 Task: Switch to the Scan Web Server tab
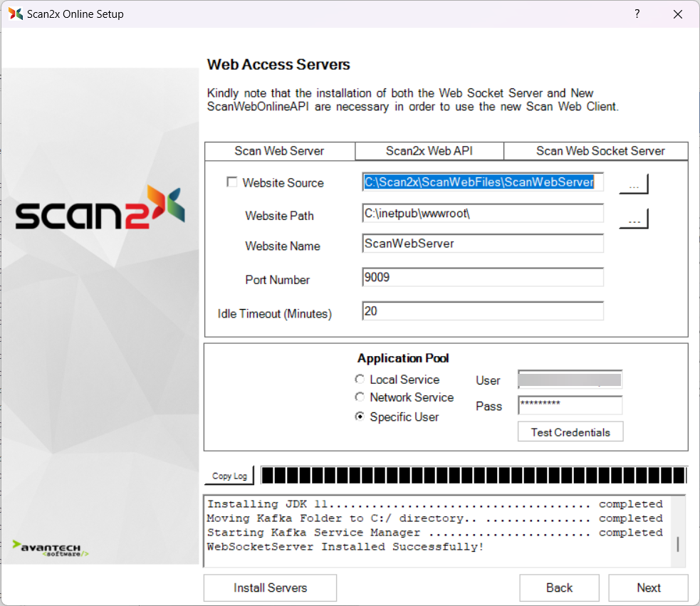[x=279, y=151]
